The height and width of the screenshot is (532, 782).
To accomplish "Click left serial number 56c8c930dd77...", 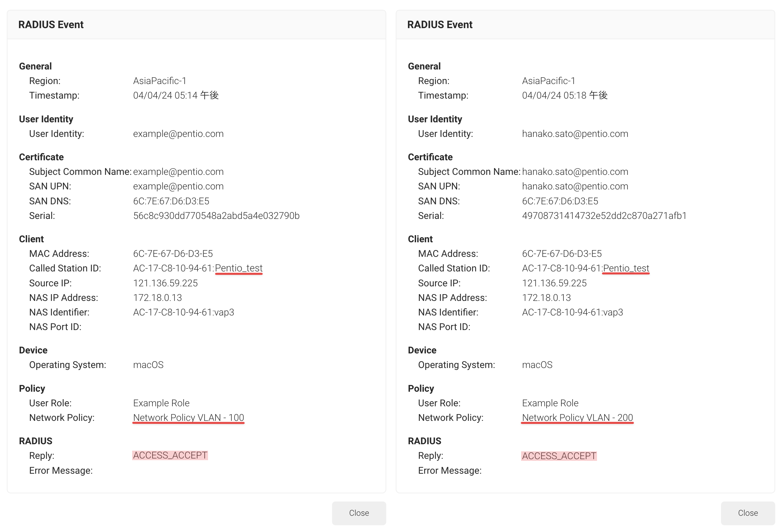I will point(216,216).
